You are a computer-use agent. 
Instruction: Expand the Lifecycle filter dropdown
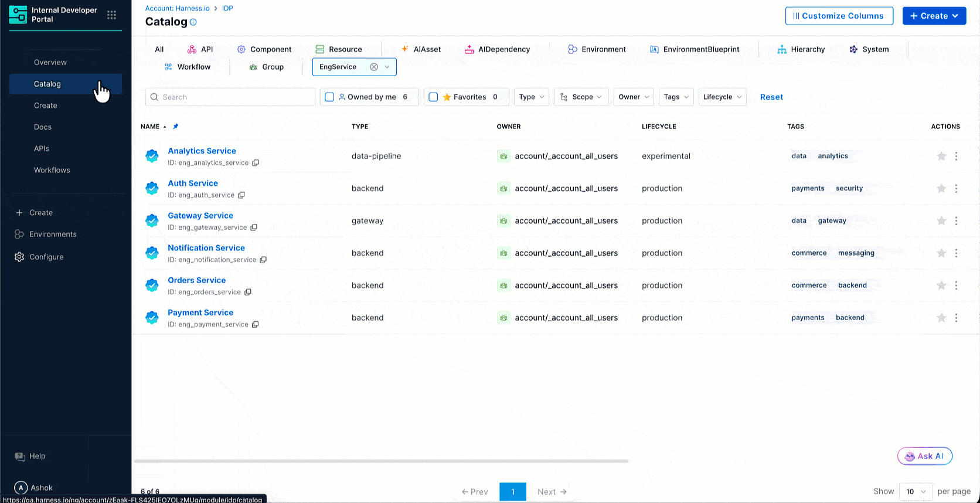click(722, 97)
